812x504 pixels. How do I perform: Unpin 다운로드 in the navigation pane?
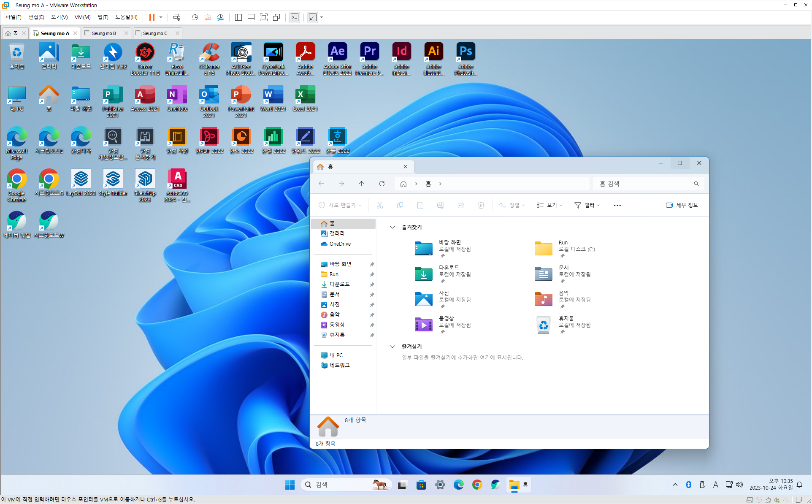(x=372, y=285)
